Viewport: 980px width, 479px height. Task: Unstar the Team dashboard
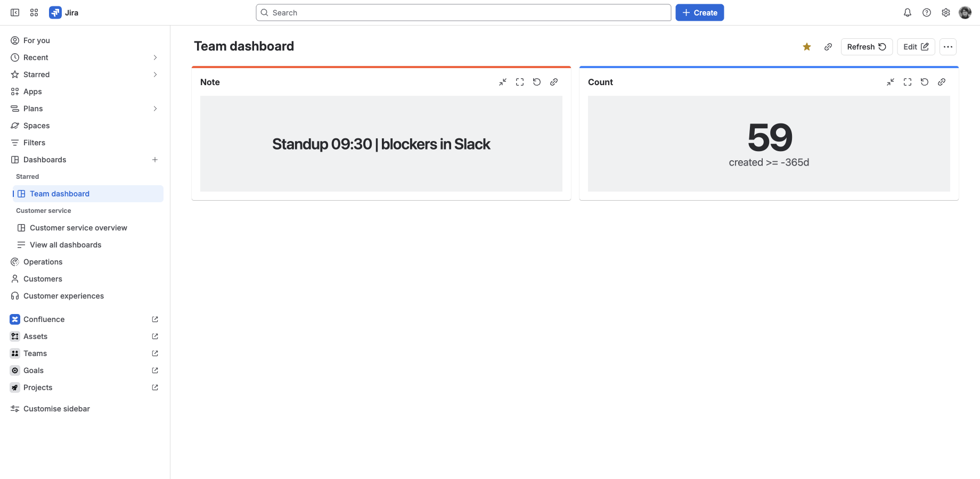(807, 47)
